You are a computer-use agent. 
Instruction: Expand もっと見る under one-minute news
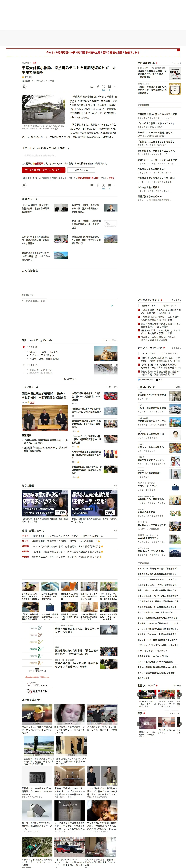70,379
